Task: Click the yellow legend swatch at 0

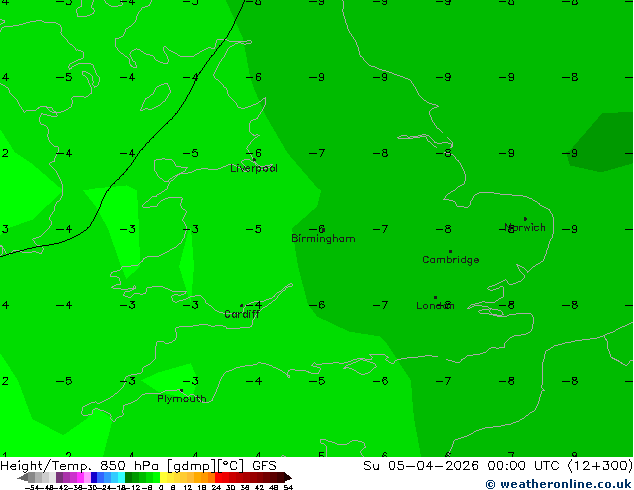Action: (163, 477)
